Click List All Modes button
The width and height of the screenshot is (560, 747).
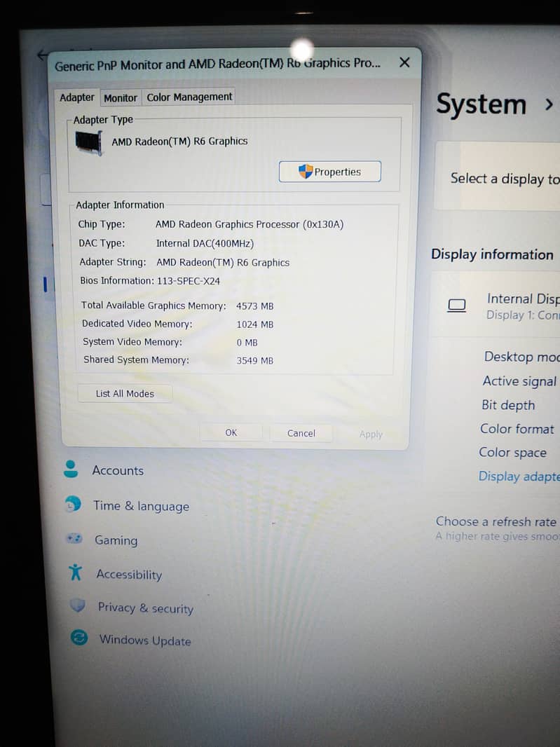[x=125, y=394]
